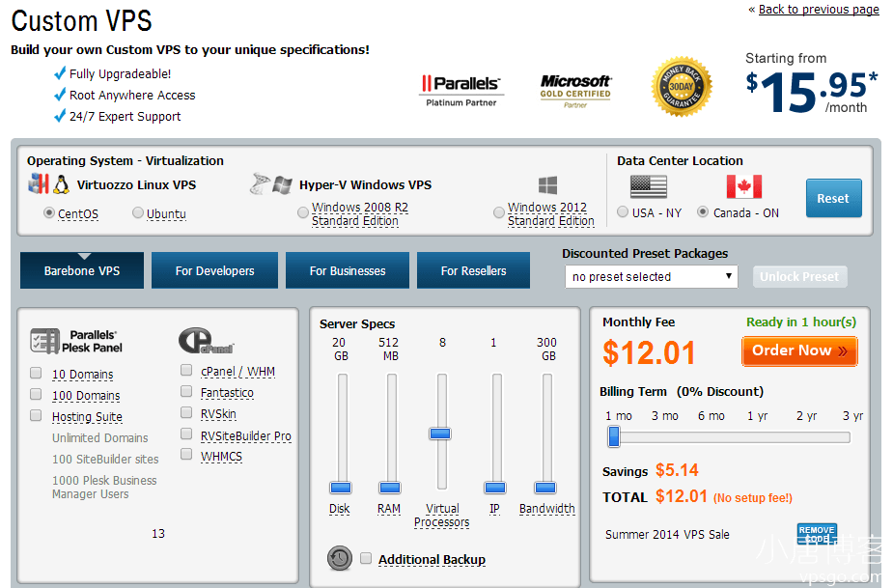Click the Billing Term slider handle
Screen dimensions: 893x588
[x=614, y=437]
